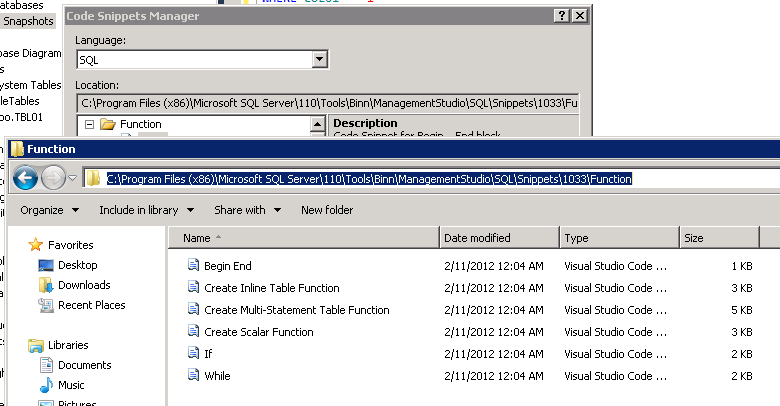
Task: Open the Recent Places icon
Action: click(x=46, y=305)
